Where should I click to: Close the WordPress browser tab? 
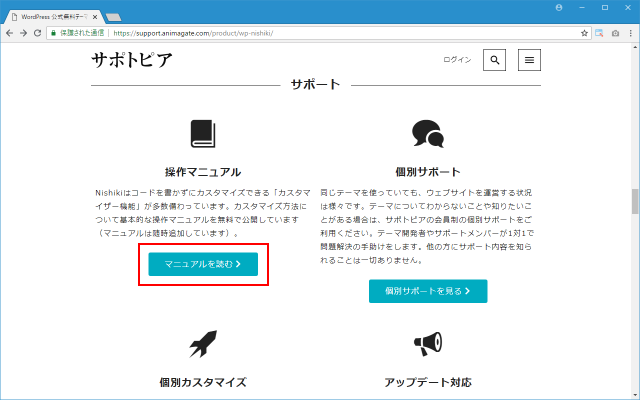(x=95, y=17)
